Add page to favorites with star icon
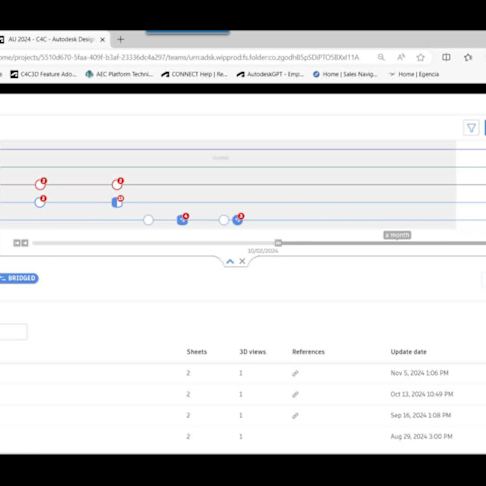This screenshot has width=486, height=486. [x=421, y=57]
